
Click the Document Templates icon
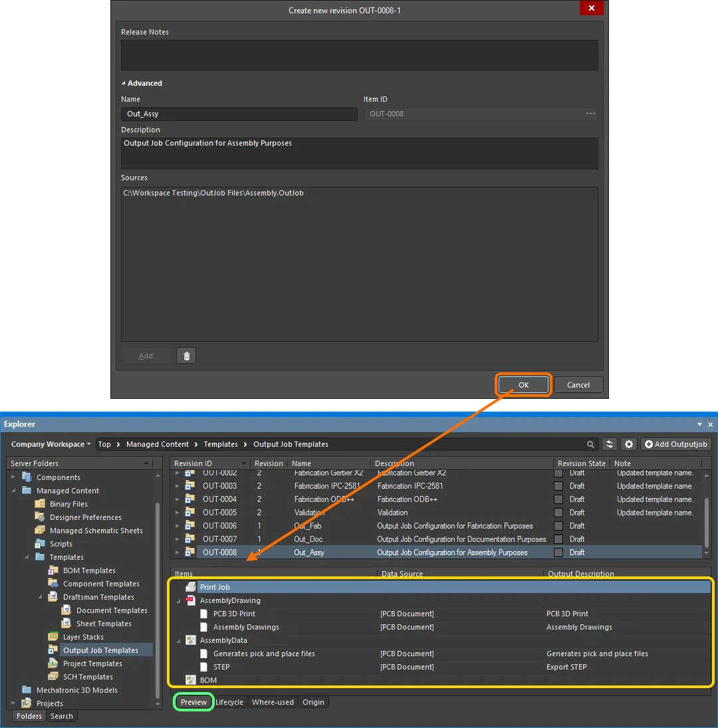66,610
